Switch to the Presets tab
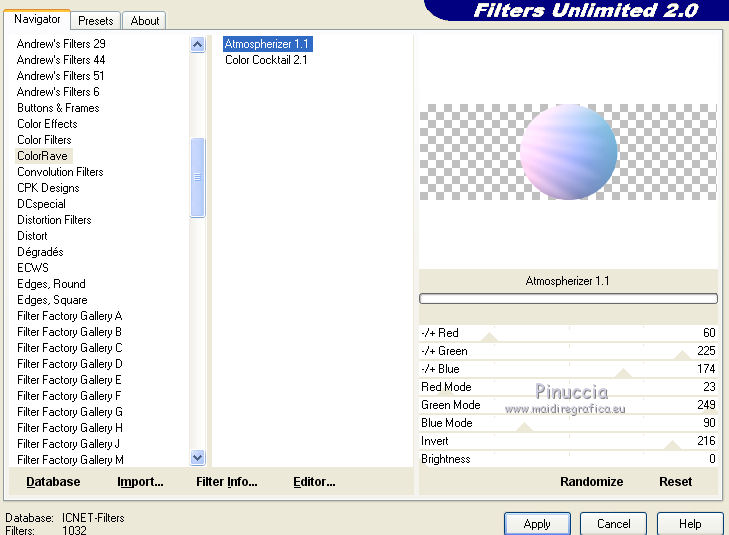This screenshot has width=729, height=535. (x=96, y=21)
